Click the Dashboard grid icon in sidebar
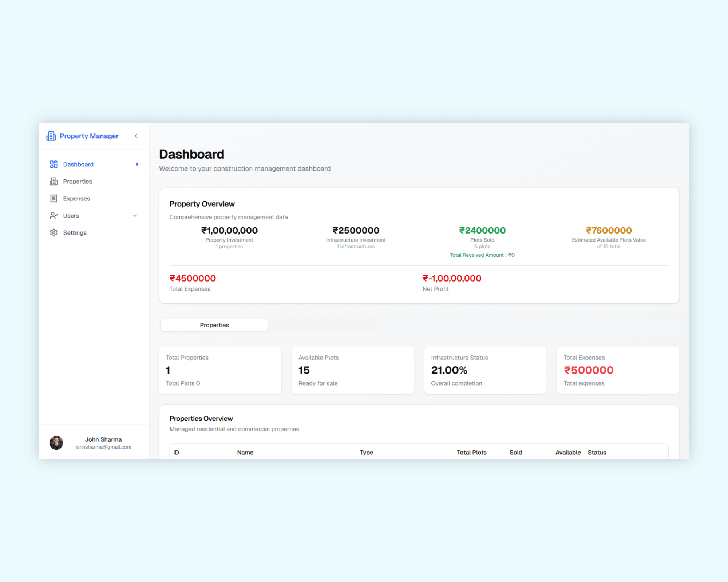The height and width of the screenshot is (582, 728). tap(54, 164)
